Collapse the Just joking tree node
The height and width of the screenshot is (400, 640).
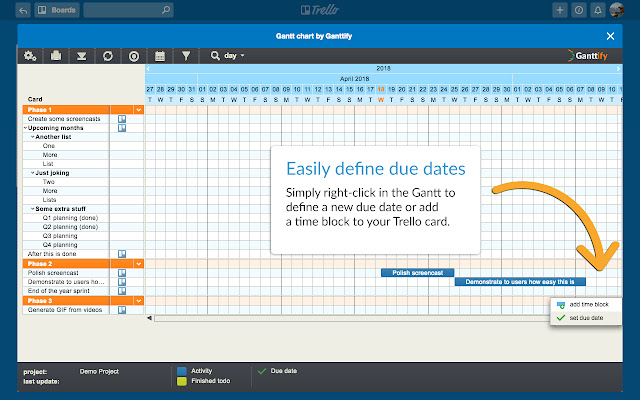click(33, 173)
